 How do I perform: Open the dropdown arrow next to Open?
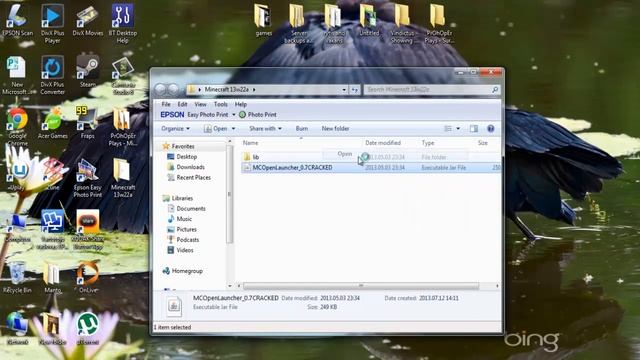pos(233,129)
